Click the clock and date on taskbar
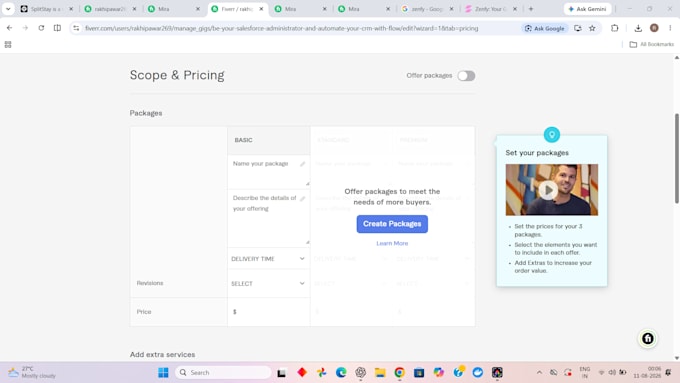Screen dimensions: 680x383 [647, 372]
